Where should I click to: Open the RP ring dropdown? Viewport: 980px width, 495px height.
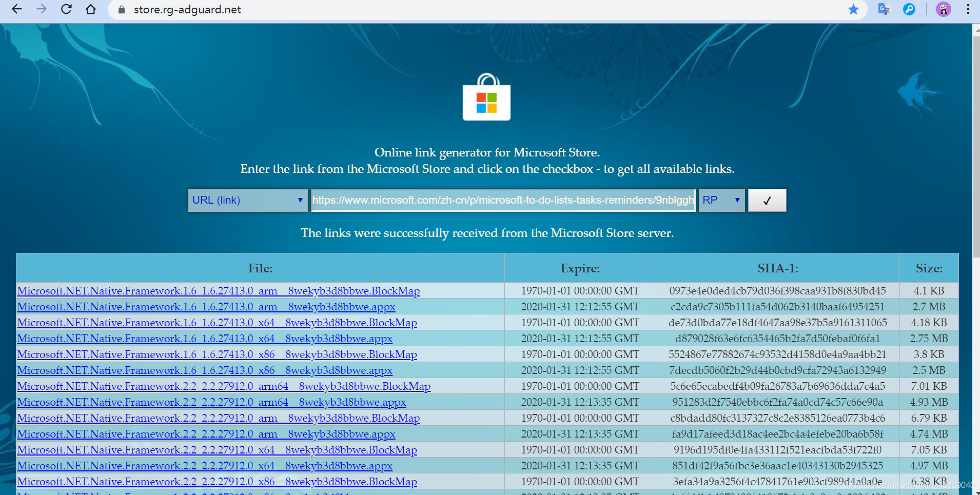(x=721, y=200)
